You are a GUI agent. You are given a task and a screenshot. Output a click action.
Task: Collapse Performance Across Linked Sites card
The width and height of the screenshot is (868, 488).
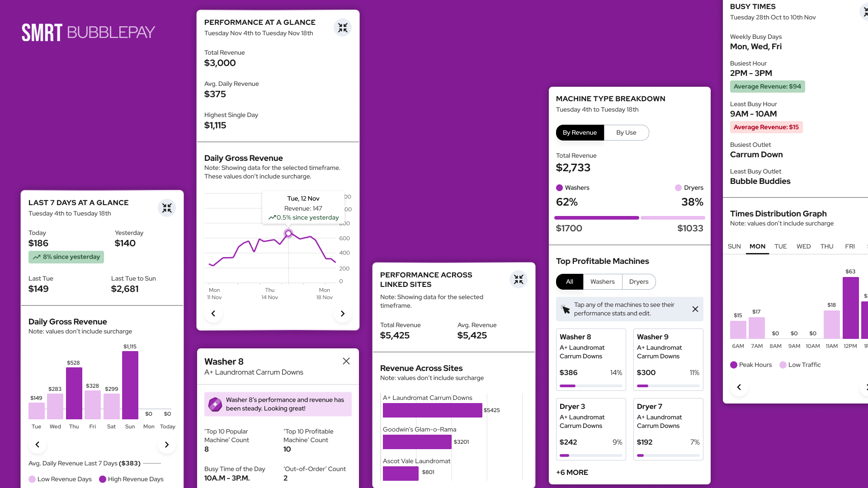pyautogui.click(x=519, y=280)
